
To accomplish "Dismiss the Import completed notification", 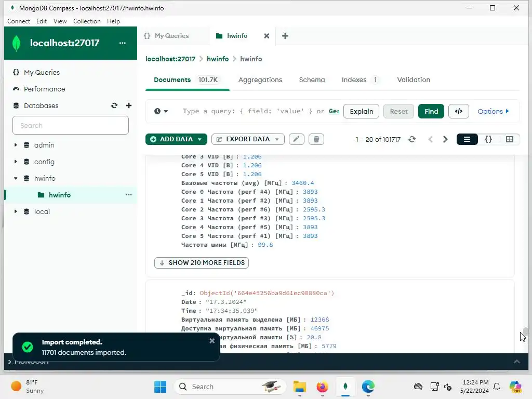I will [x=212, y=341].
